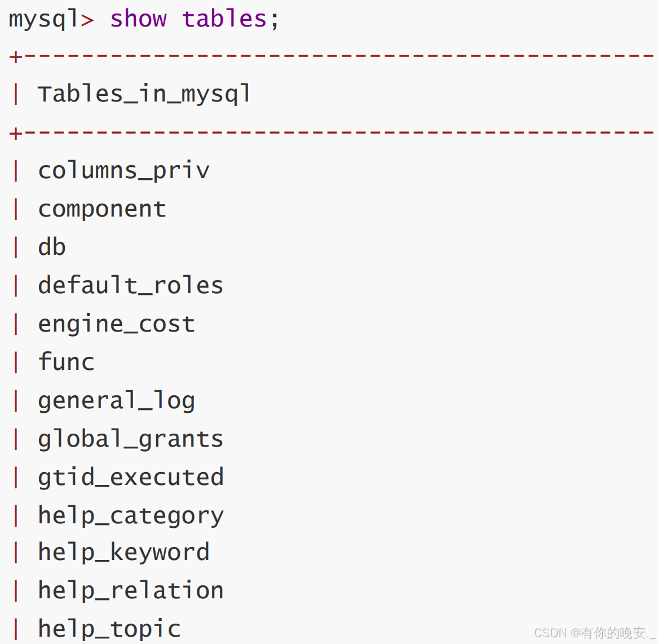This screenshot has height=644, width=658.
Task: Click the gtid_executed table row
Action: tap(130, 478)
